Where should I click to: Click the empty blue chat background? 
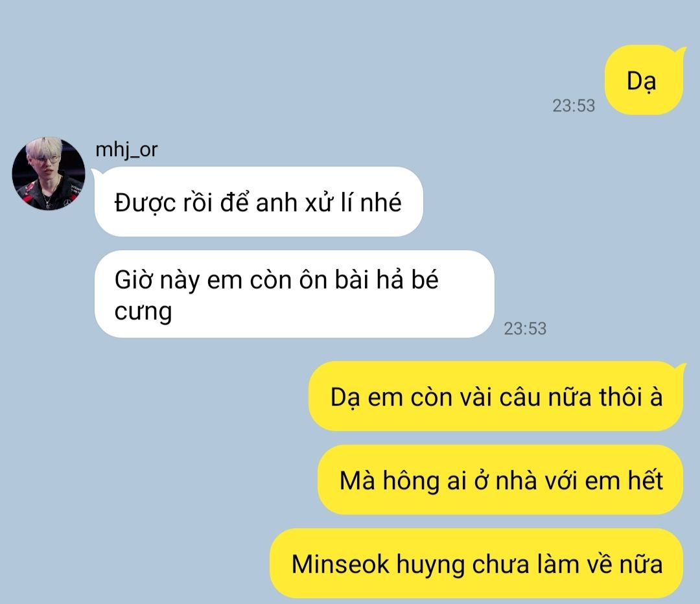tap(179, 469)
